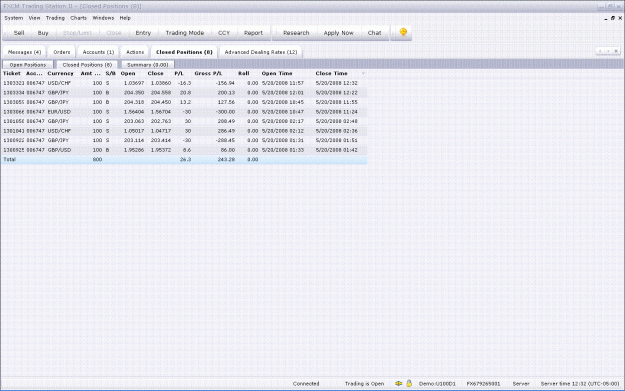Sort by the Roll column header
Screen dimensions: 625x391
pyautogui.click(x=244, y=73)
